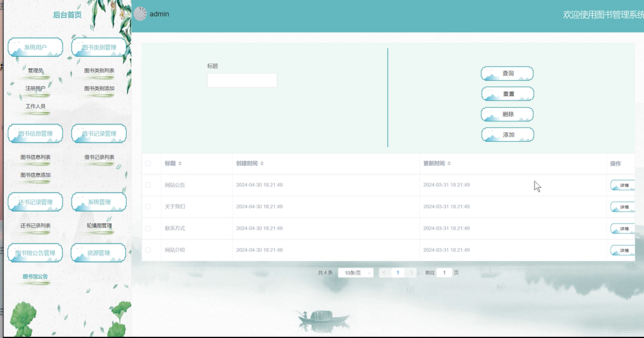
Task: Toggle the select-all checkbox in table header
Action: (148, 164)
